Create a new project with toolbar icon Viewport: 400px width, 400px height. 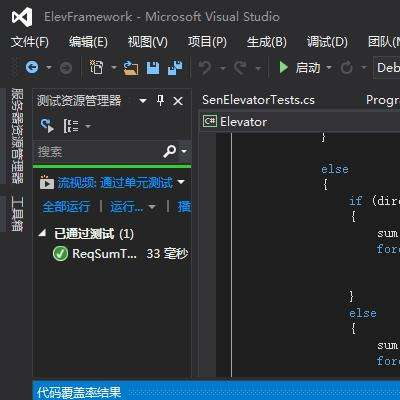(x=97, y=67)
